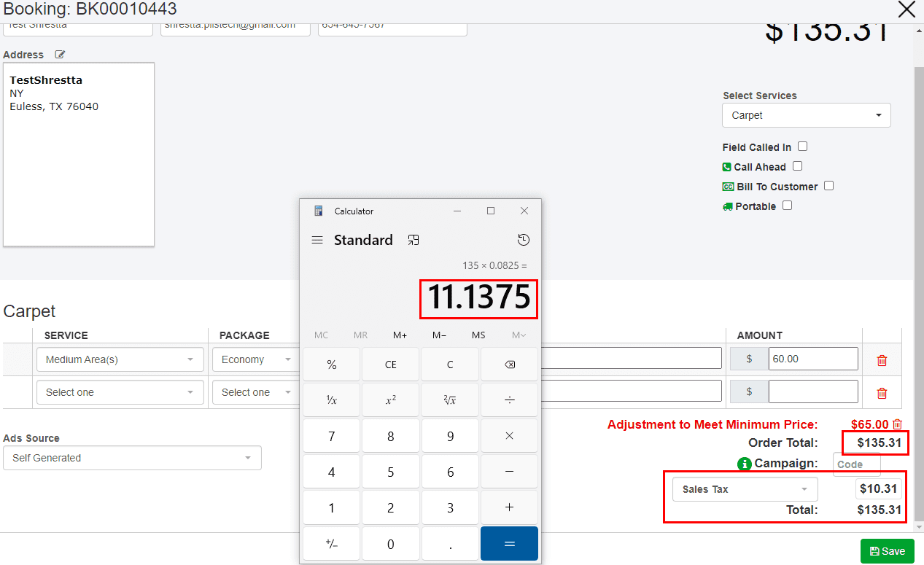Open Calculator hamburger navigation menu
Screen dimensions: 924x565
coord(317,240)
